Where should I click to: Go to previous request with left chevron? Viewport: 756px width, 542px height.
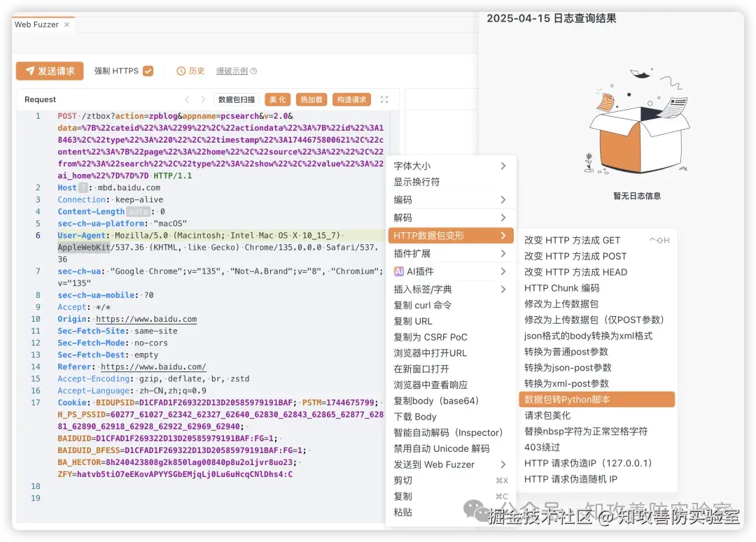187,99
